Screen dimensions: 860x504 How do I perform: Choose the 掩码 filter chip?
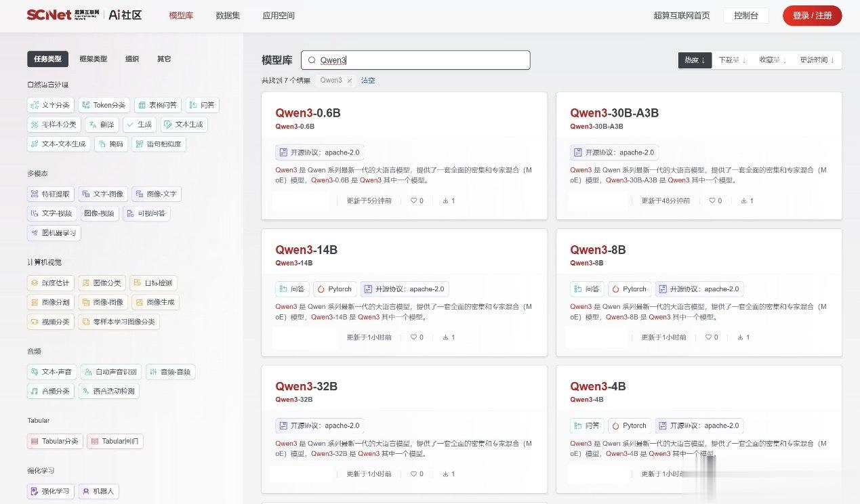click(x=110, y=144)
